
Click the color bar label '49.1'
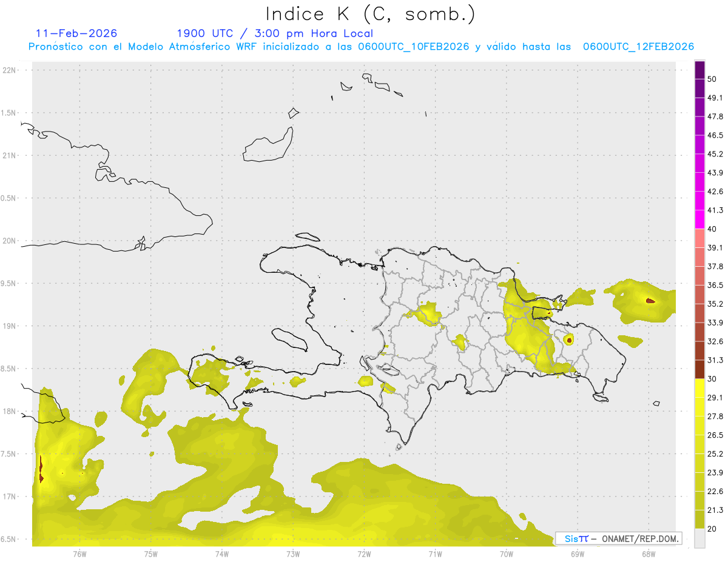[715, 98]
